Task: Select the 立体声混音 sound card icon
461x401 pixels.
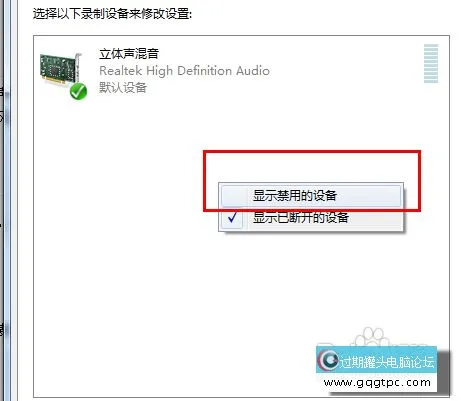Action: (61, 70)
